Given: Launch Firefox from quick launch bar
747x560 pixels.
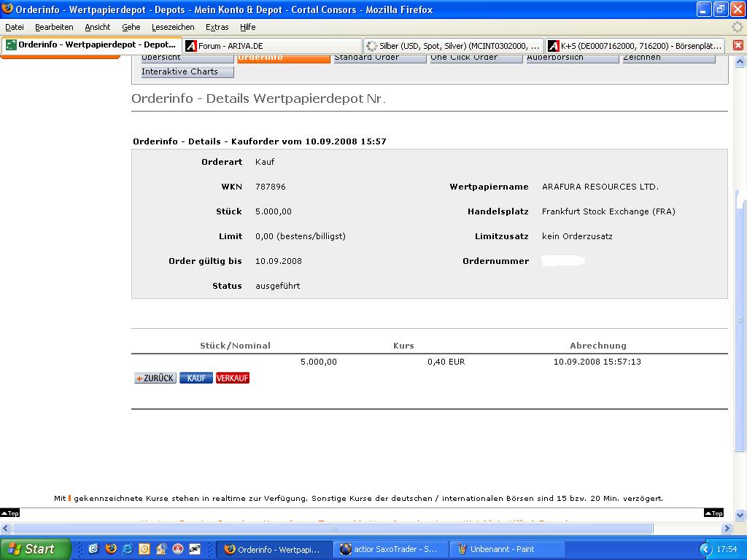Looking at the screenshot, I should [111, 549].
